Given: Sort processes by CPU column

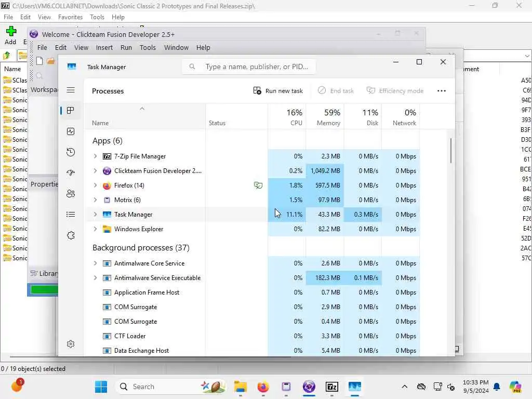Looking at the screenshot, I should 287,117.
